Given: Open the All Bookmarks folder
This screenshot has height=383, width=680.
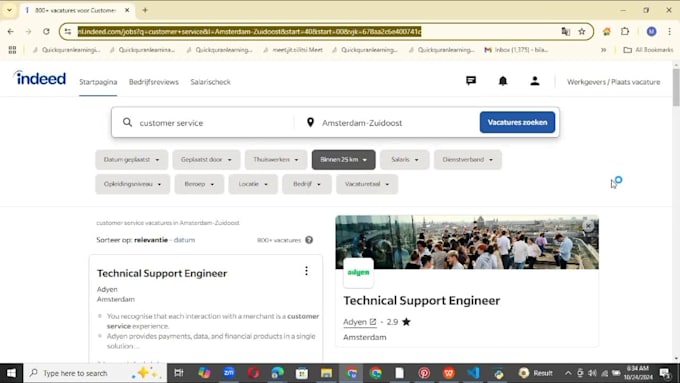Looking at the screenshot, I should (x=648, y=50).
